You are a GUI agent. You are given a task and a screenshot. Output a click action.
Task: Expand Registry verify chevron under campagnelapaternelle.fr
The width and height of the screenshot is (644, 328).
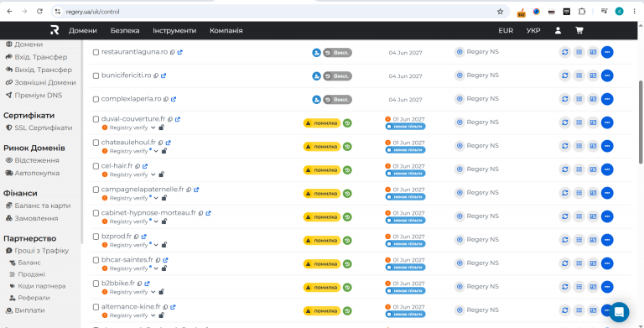click(156, 198)
